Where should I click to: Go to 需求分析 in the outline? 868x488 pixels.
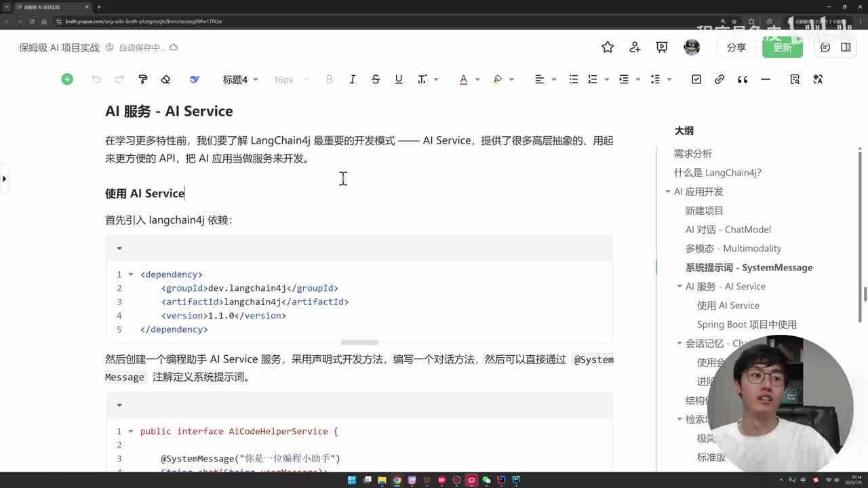[693, 154]
